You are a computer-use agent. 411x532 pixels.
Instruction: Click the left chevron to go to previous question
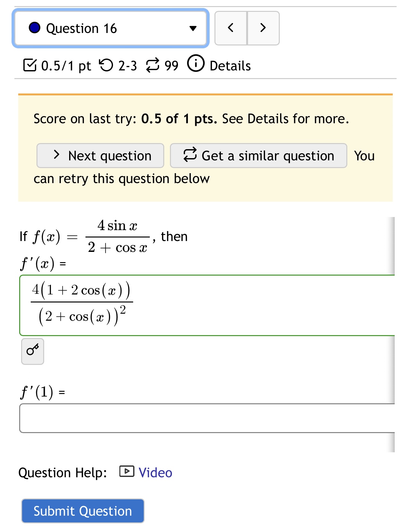pos(231,28)
